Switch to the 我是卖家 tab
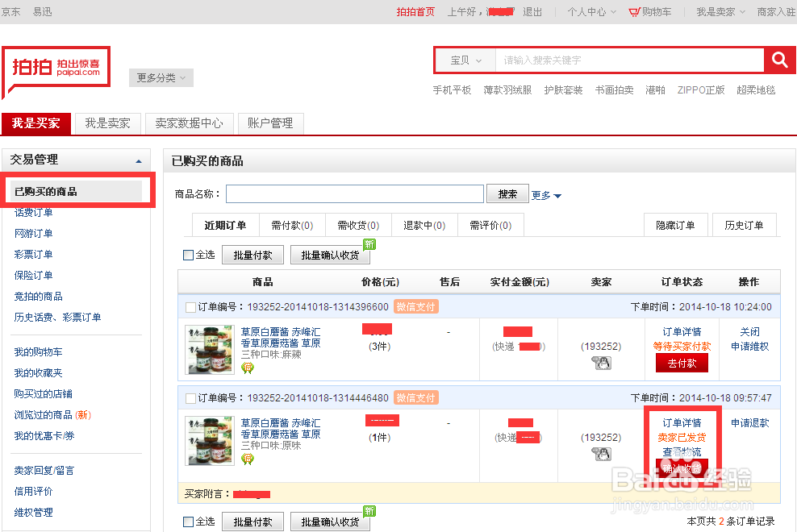This screenshot has height=532, width=797. pyautogui.click(x=107, y=123)
